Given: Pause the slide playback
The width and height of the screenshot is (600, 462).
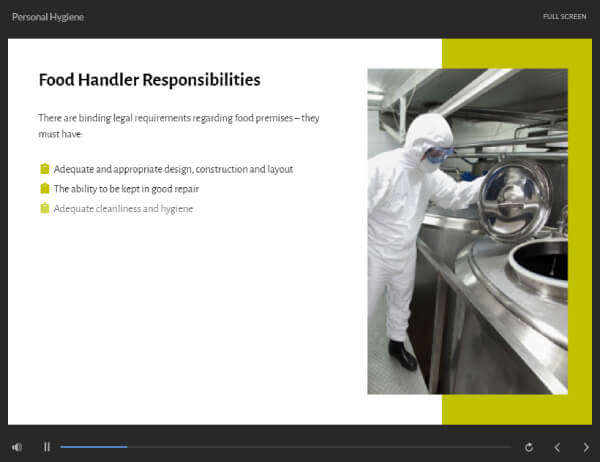Looking at the screenshot, I should pos(47,447).
